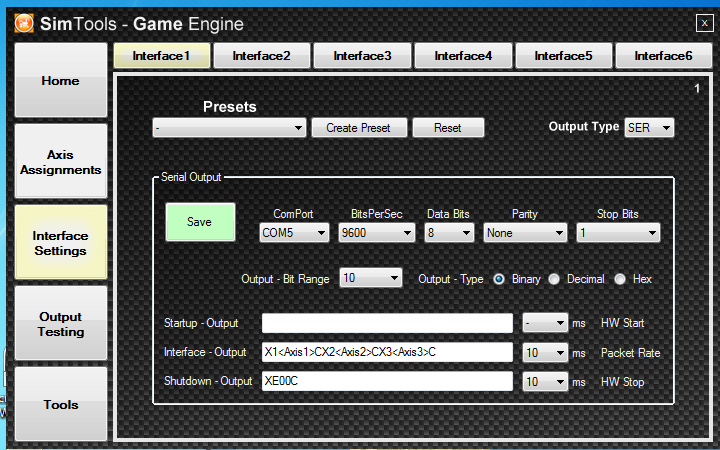
Task: Switch to Interface2 tab
Action: click(x=262, y=56)
